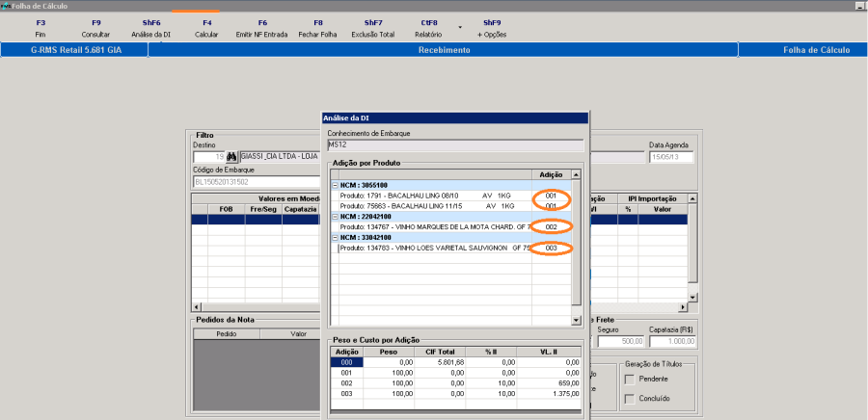Click the VL. II value 1.375,00
Screen dimensions: 868x420
[x=549, y=393]
